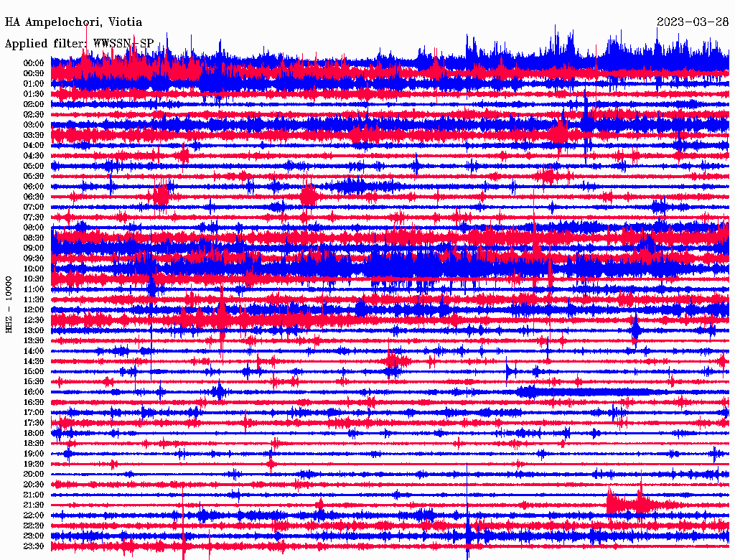Select the 17:00 time label
The image size is (735, 560).
click(34, 413)
